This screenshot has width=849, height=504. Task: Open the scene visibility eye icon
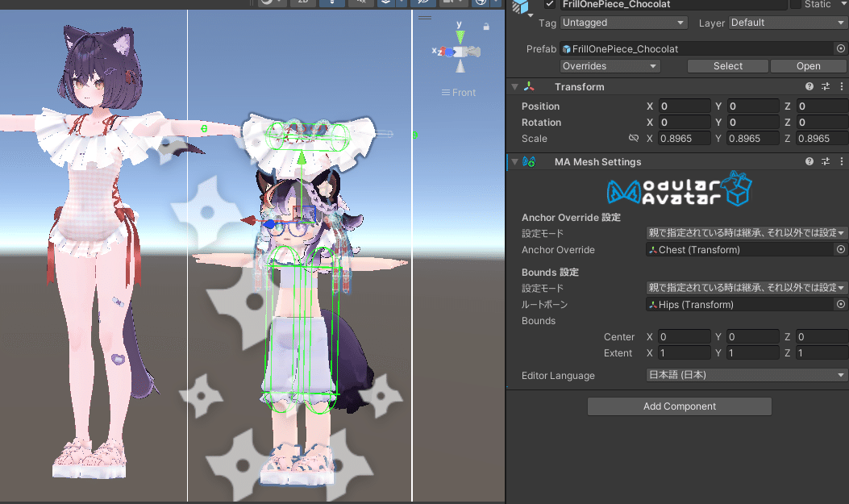(x=422, y=3)
